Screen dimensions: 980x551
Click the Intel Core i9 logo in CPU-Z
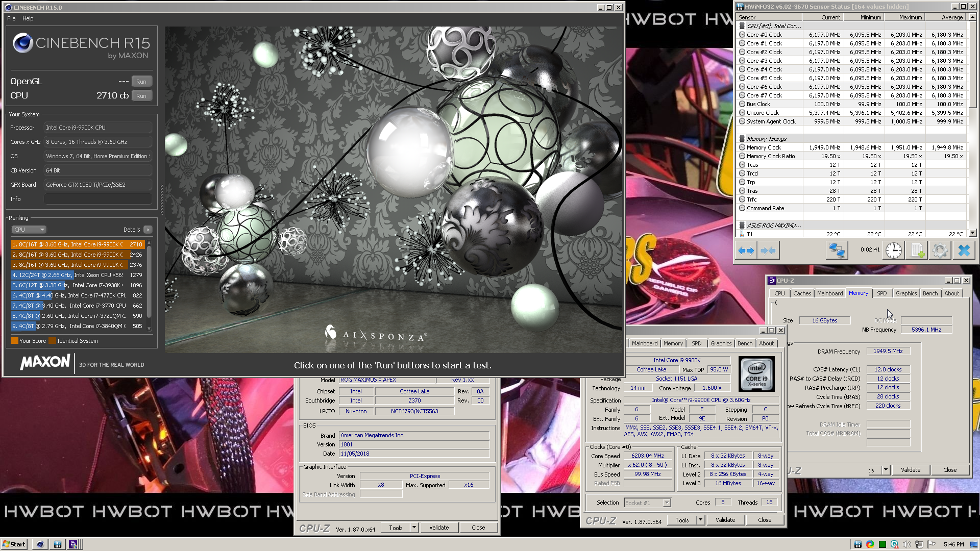click(756, 374)
